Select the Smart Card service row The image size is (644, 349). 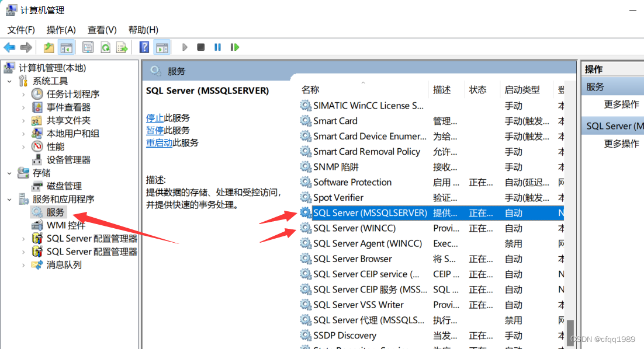[431, 121]
